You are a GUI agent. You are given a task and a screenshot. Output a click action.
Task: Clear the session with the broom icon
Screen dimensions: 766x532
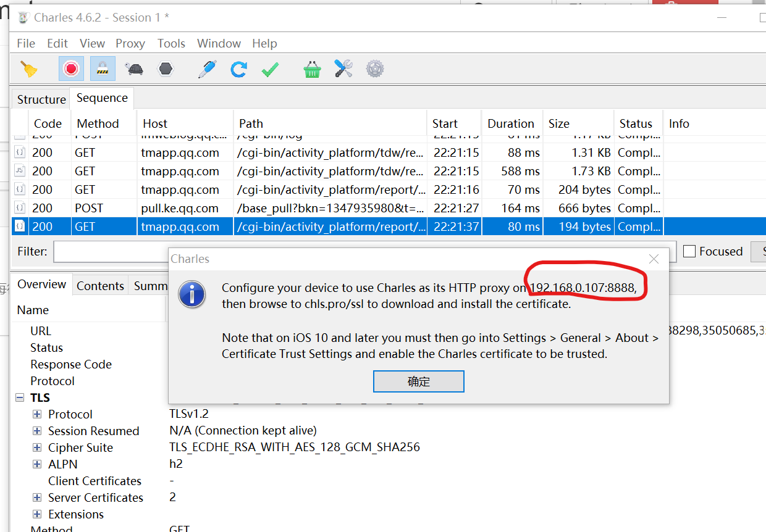click(28, 69)
